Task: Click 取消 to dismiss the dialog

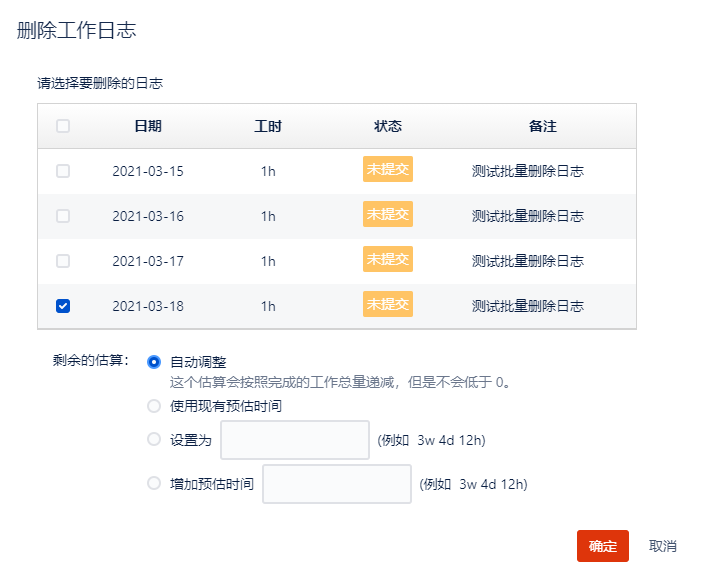Action: (662, 546)
